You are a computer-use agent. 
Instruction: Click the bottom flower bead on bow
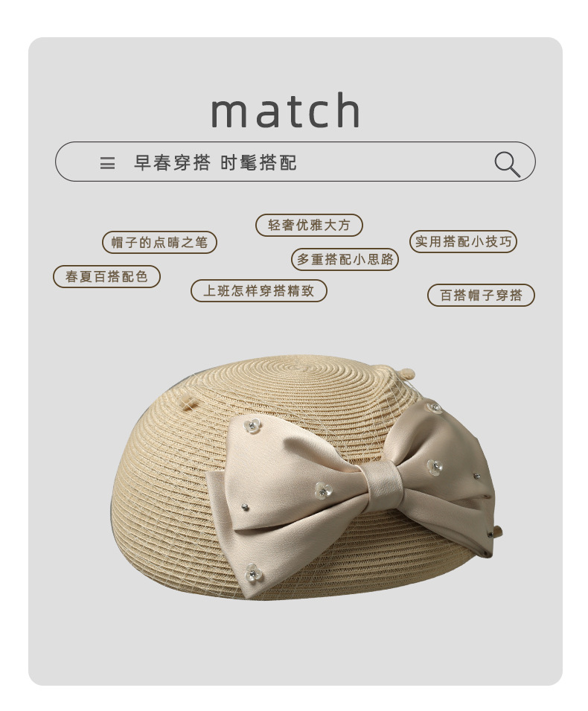pyautogui.click(x=253, y=573)
